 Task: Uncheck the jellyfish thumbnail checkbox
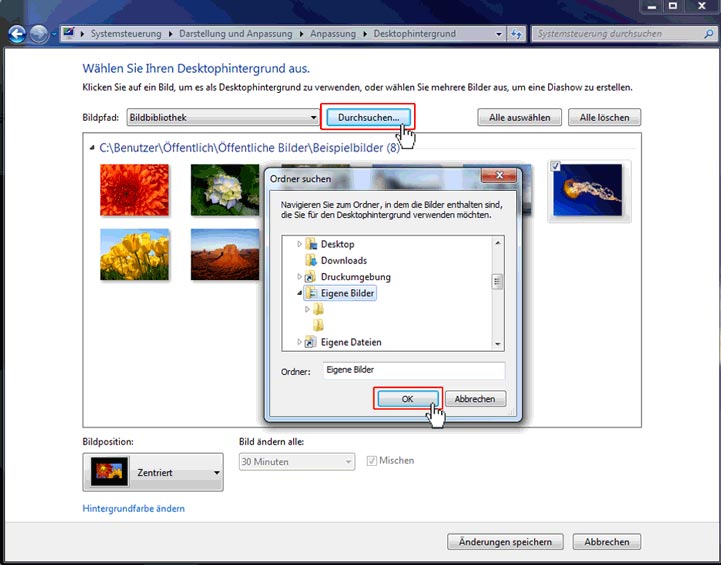click(555, 166)
